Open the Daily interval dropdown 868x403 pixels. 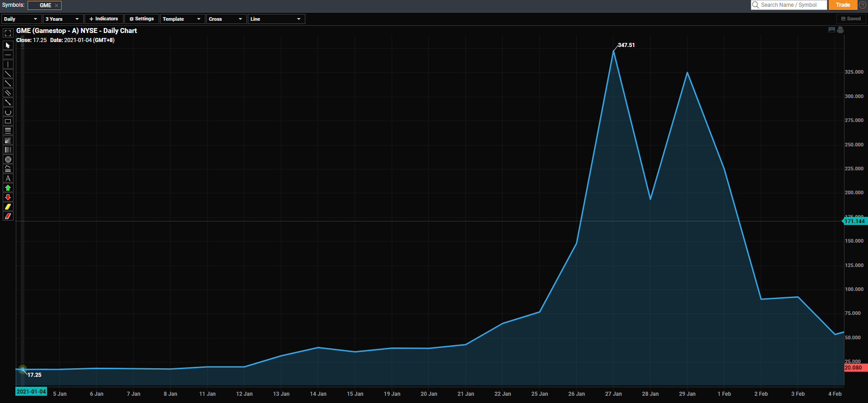(x=21, y=19)
